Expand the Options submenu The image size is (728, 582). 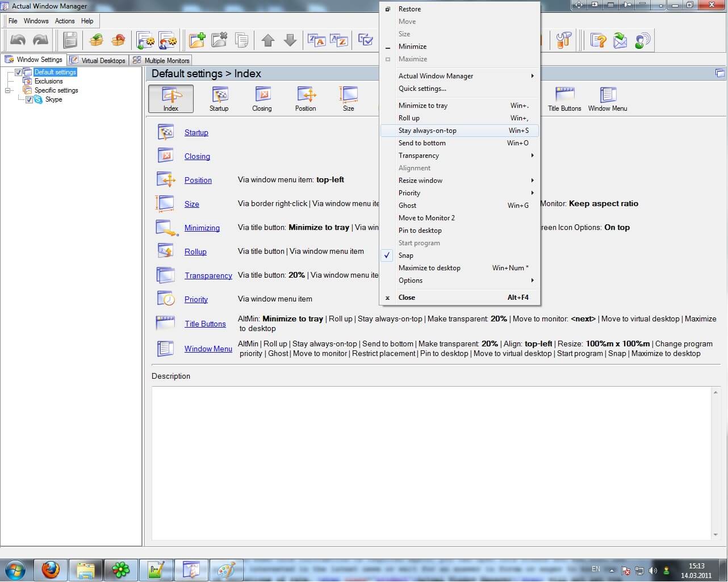pyautogui.click(x=459, y=280)
